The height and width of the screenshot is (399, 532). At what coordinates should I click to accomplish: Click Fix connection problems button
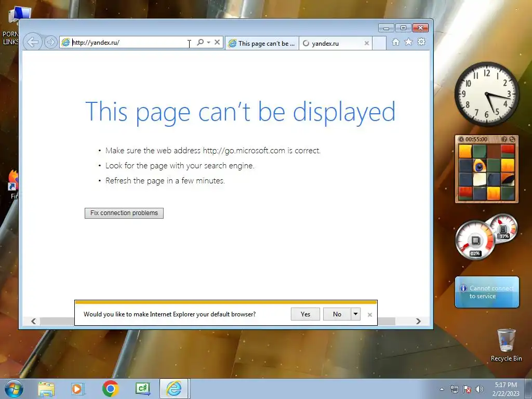point(124,213)
